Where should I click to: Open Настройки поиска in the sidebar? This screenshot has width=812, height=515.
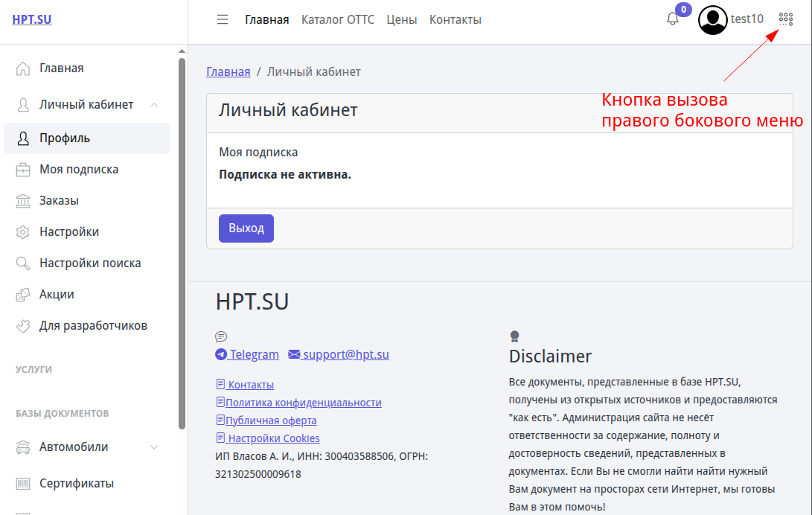click(90, 263)
